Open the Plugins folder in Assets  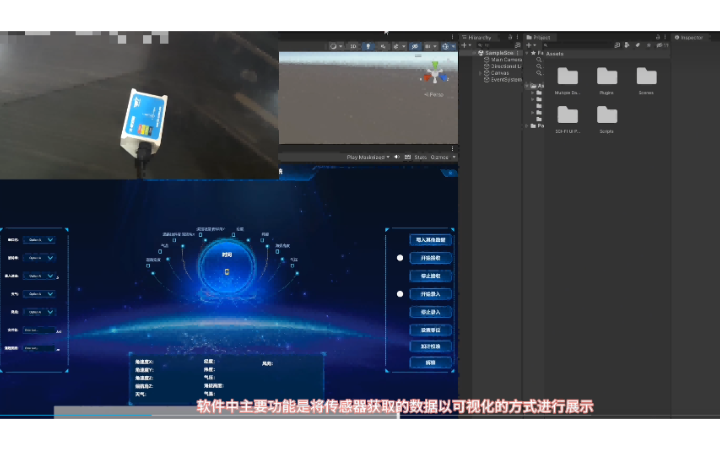[607, 80]
